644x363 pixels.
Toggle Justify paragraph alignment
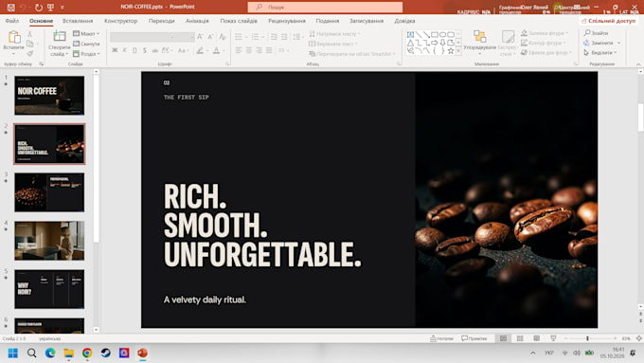point(269,50)
